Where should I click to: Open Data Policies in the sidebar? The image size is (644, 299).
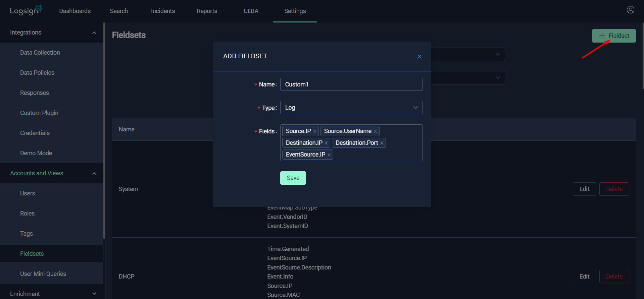(37, 73)
